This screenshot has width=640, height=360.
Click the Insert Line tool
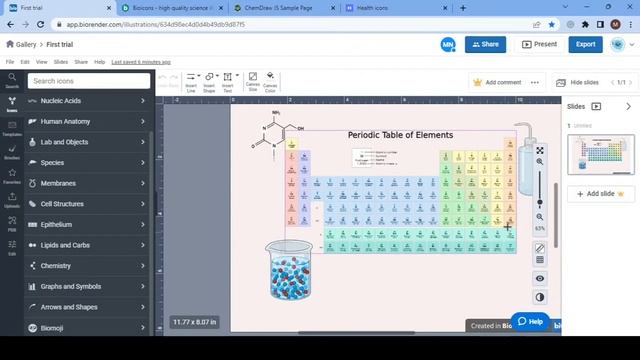click(x=191, y=82)
